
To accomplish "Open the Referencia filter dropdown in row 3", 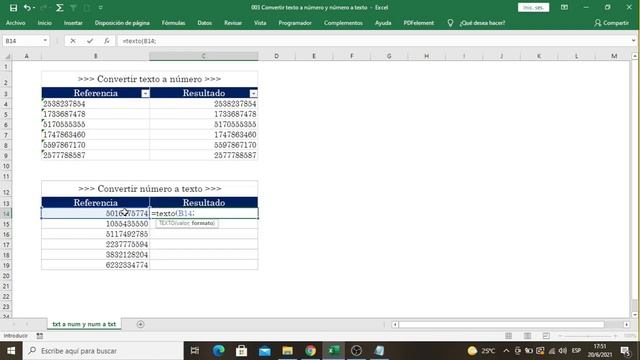I will (145, 93).
